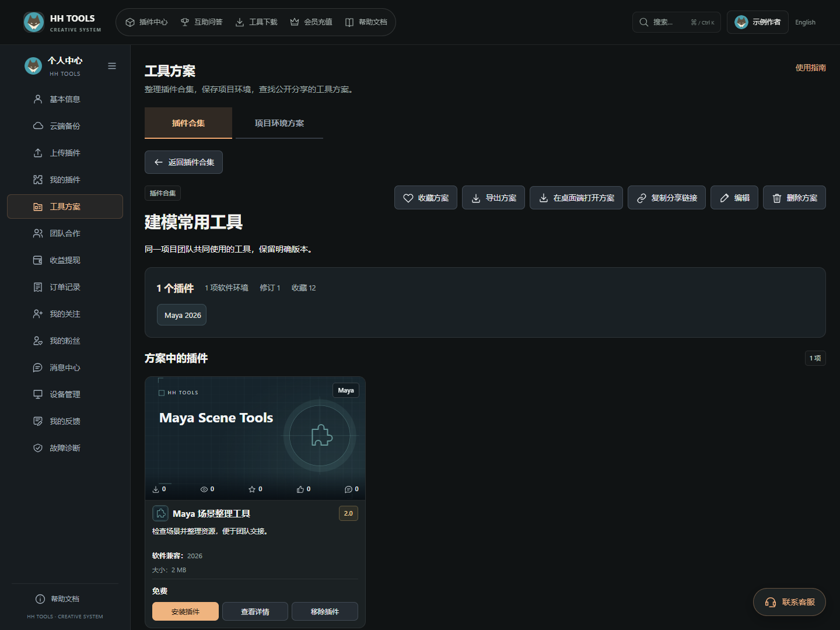This screenshot has height=630, width=840.
Task: Click the 故障诊断 shield icon
Action: [38, 448]
